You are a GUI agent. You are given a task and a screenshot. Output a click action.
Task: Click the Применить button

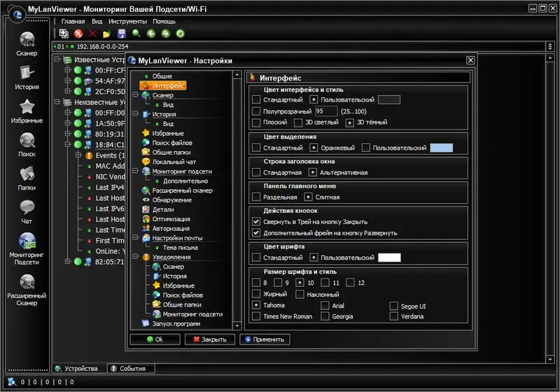point(265,339)
